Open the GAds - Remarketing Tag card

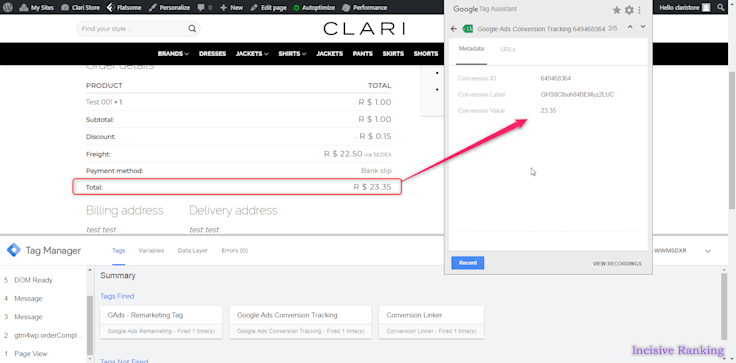tap(161, 322)
